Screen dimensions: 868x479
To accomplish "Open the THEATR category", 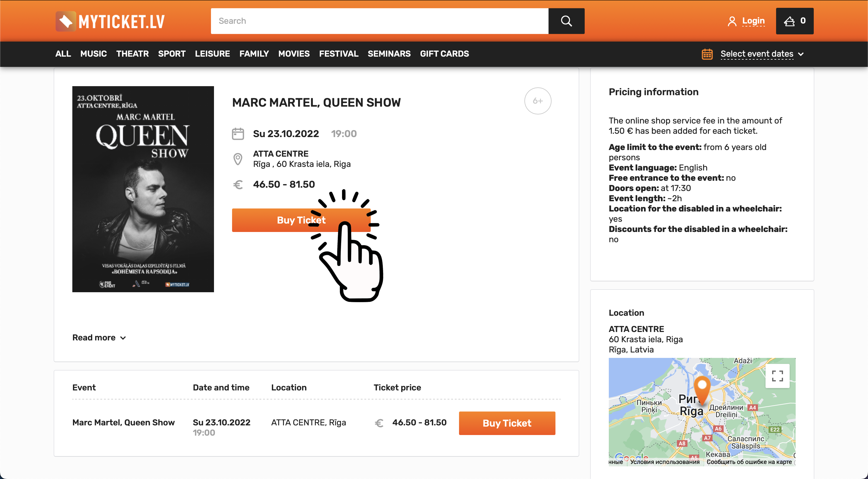I will pos(132,54).
